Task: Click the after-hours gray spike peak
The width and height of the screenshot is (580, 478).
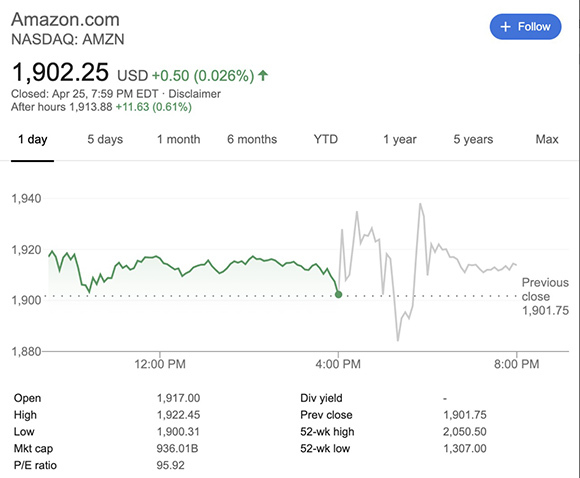Action: (420, 203)
